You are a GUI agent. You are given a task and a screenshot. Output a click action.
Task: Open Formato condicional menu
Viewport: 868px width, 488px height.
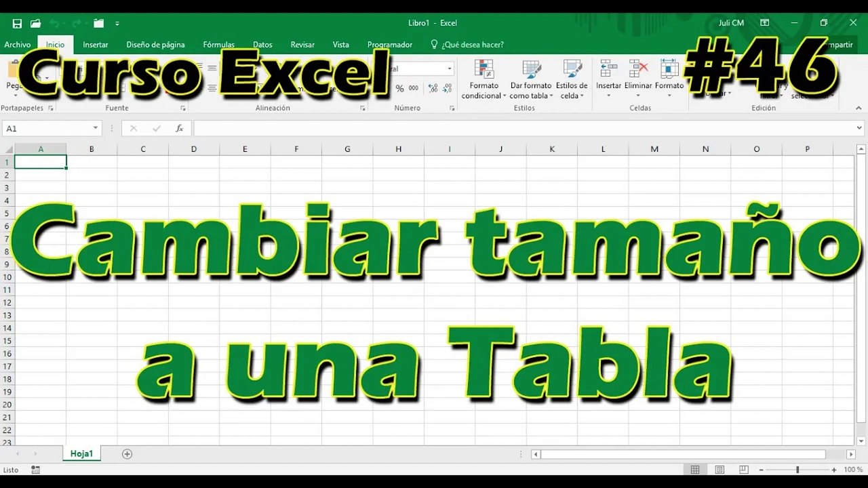pyautogui.click(x=484, y=80)
